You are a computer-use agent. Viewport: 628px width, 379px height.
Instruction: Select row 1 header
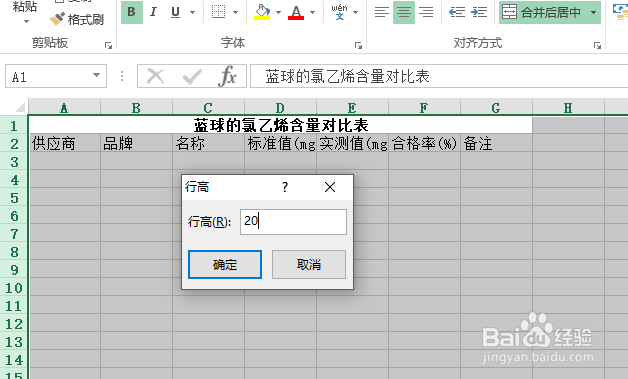pyautogui.click(x=14, y=126)
